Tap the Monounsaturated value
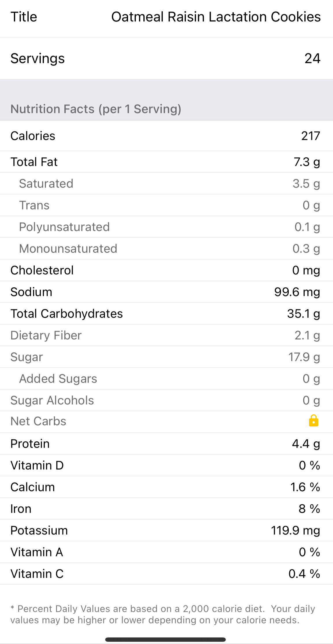 [x=306, y=249]
